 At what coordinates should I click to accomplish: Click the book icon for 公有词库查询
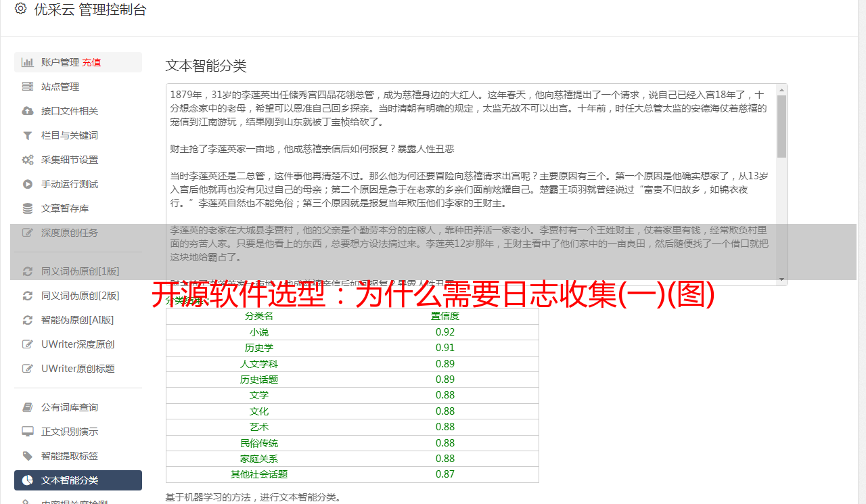pyautogui.click(x=28, y=407)
